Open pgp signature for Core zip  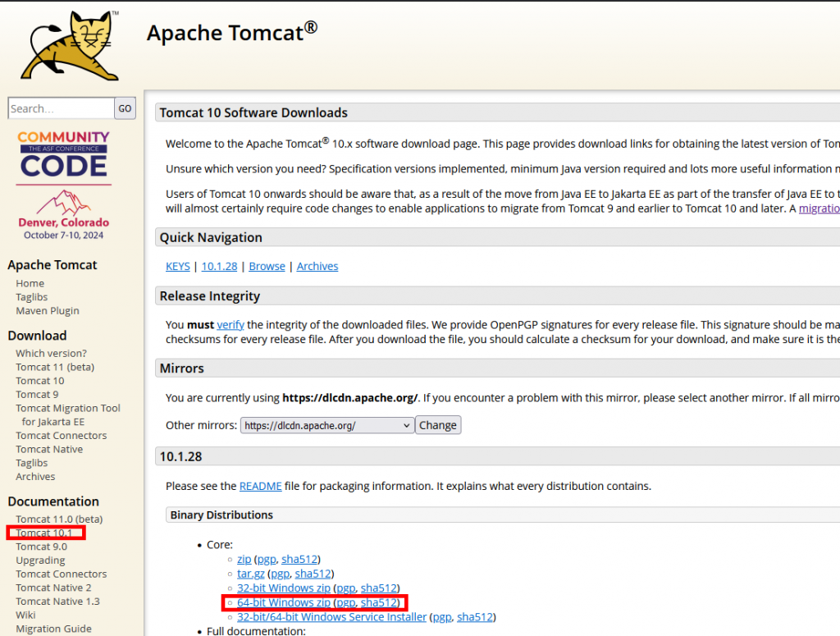point(267,559)
